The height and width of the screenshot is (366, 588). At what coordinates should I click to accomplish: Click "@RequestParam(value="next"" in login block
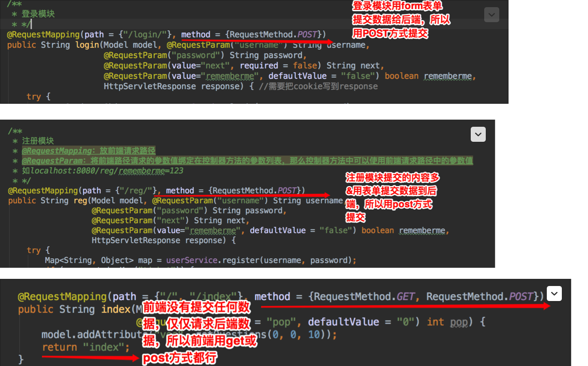pyautogui.click(x=167, y=65)
